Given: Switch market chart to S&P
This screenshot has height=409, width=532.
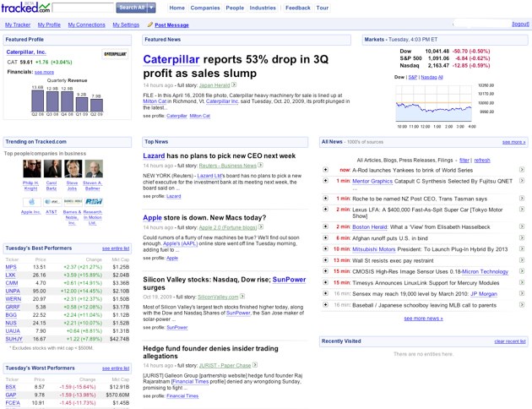Looking at the screenshot, I should [413, 77].
